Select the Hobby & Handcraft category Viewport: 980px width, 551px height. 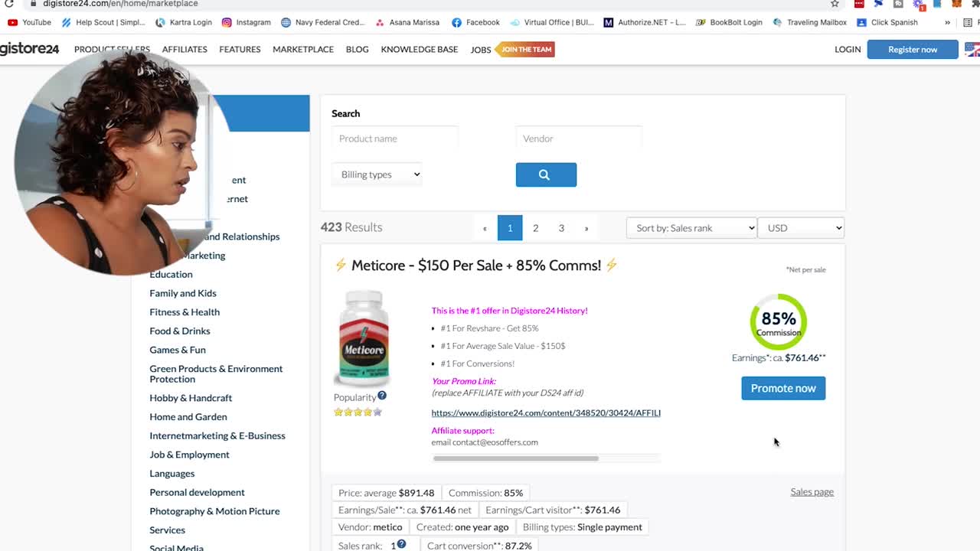[191, 398]
